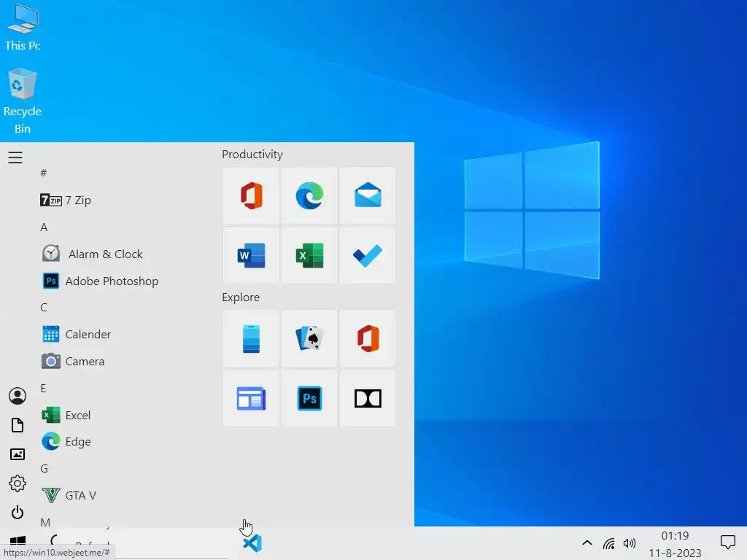The width and height of the screenshot is (747, 560).
Task: Open the volume speaker tray icon
Action: tap(630, 543)
